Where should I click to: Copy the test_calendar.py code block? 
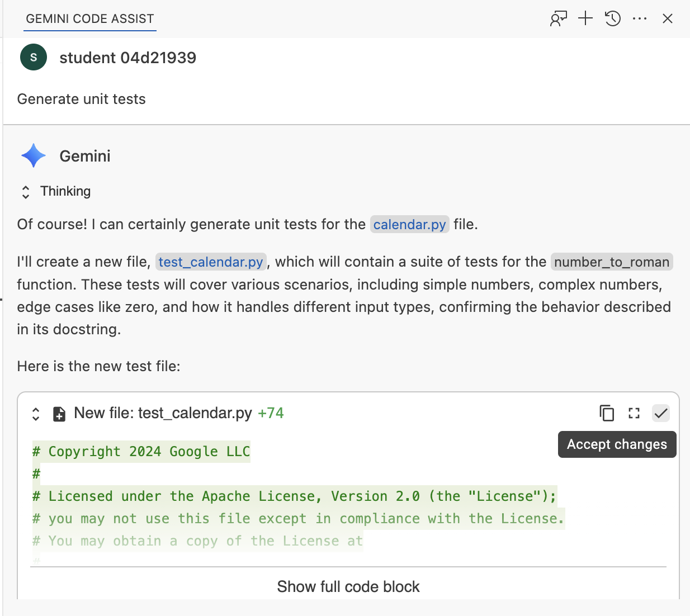tap(607, 413)
